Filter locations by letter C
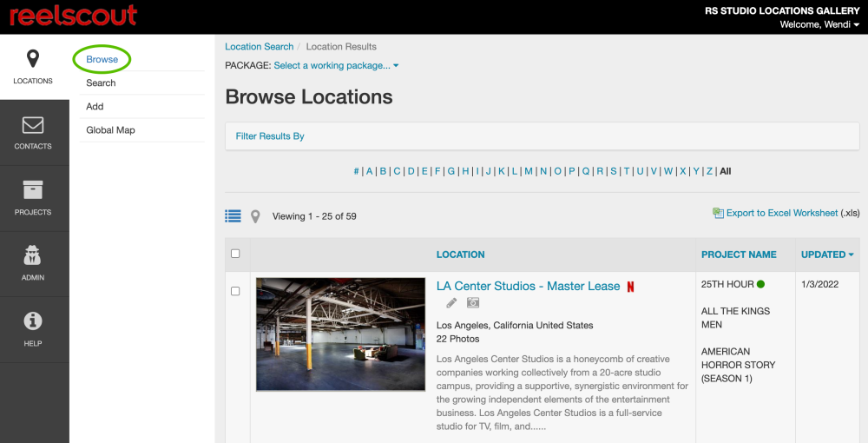 (x=397, y=171)
